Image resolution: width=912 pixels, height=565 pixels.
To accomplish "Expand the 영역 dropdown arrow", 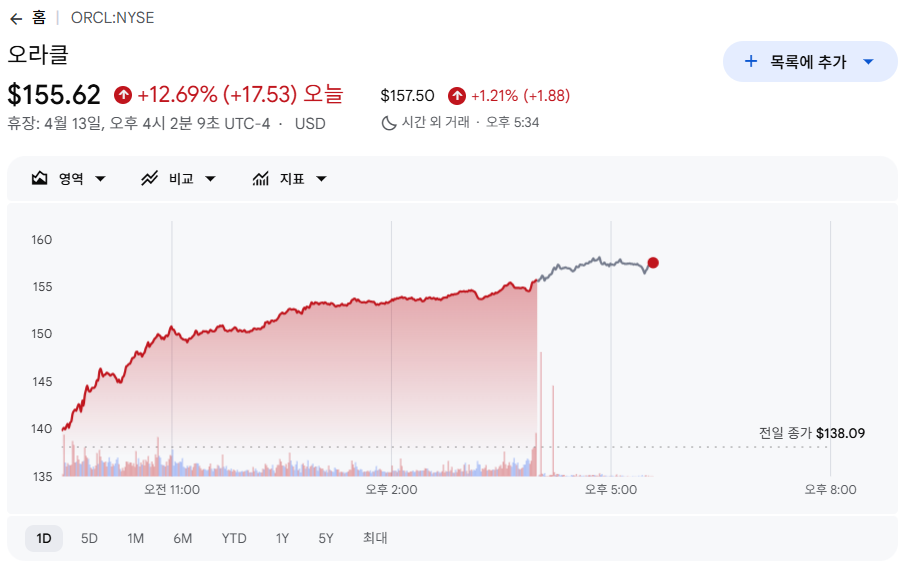I will [x=100, y=179].
